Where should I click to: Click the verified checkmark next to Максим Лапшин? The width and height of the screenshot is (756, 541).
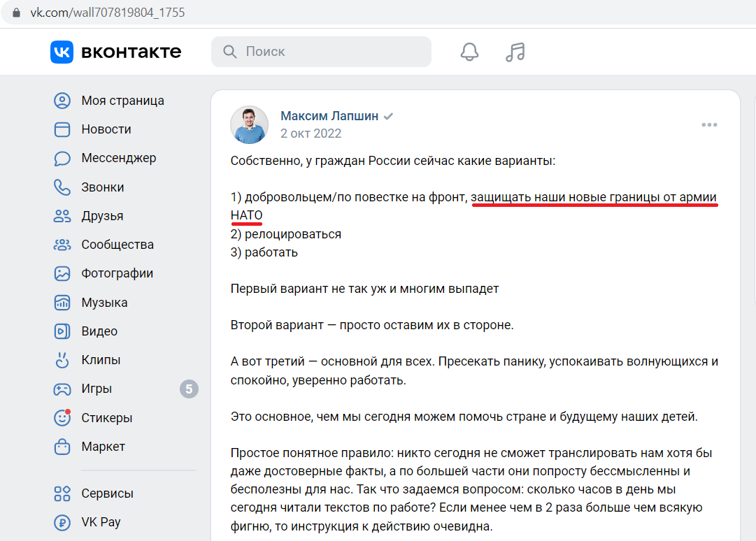tap(388, 116)
